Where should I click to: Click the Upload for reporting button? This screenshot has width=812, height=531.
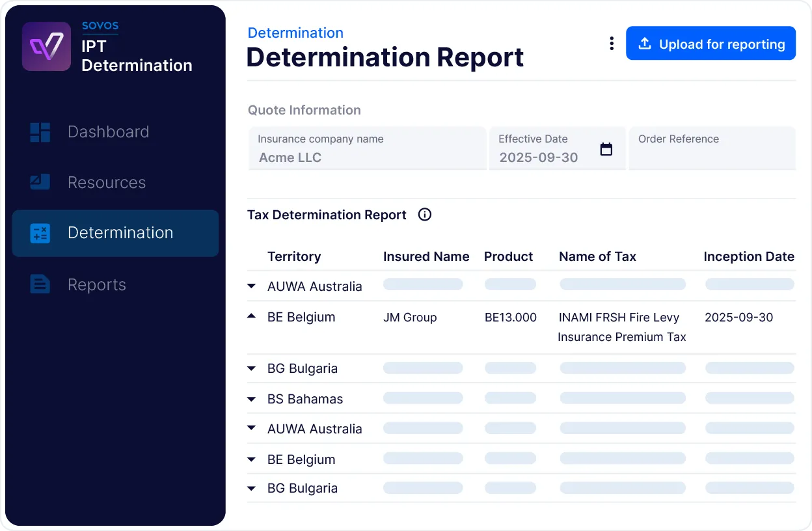coord(710,44)
